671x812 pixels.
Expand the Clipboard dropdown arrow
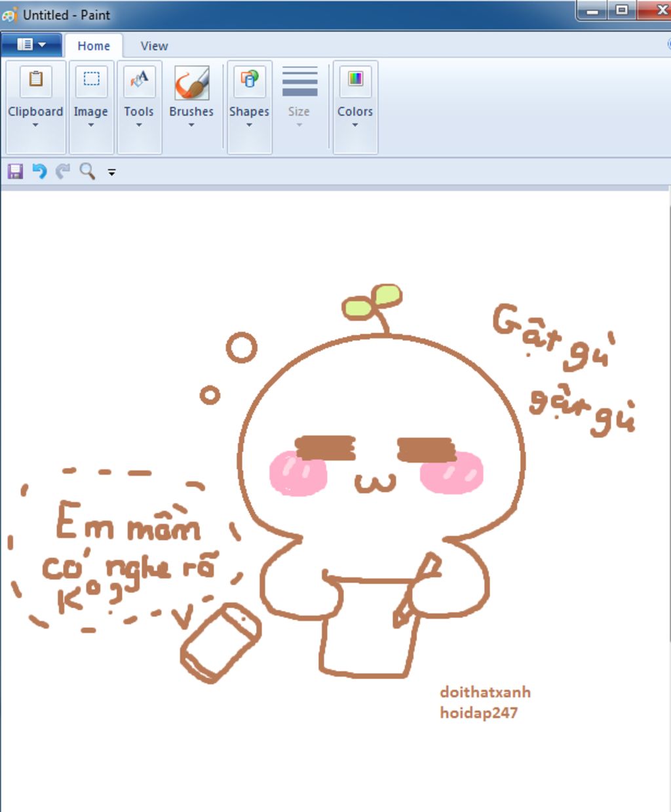[35, 125]
